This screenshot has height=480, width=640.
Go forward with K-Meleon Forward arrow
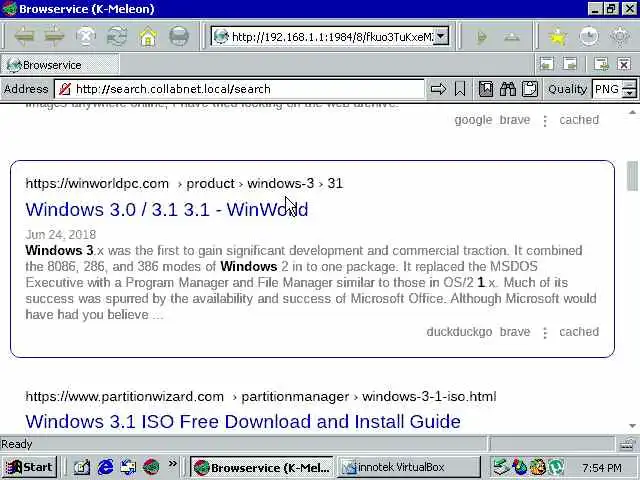[54, 37]
